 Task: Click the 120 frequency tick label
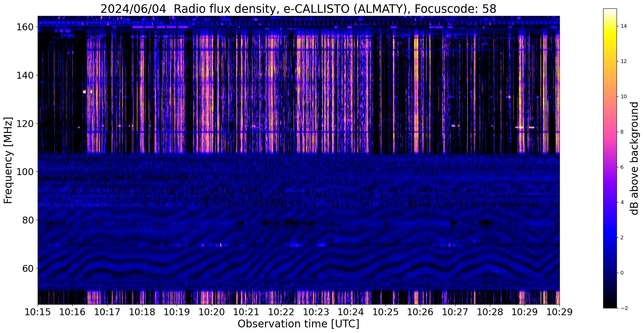25,124
